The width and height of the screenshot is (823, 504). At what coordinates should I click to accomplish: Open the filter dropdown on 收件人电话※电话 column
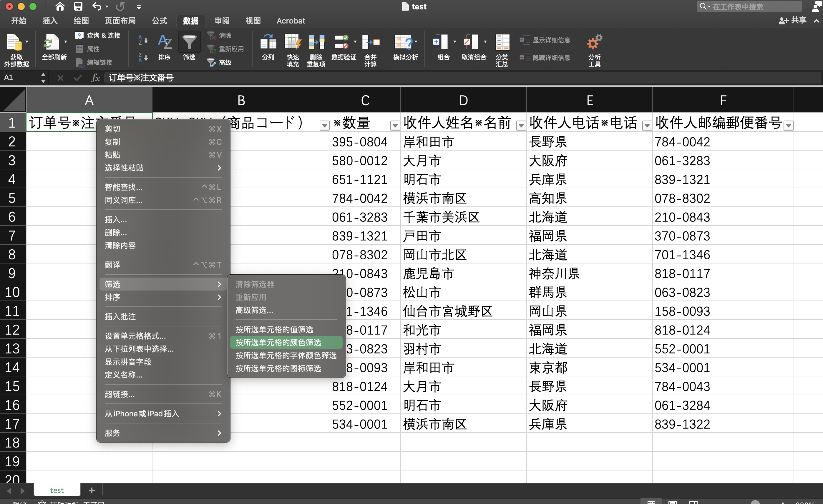point(647,126)
